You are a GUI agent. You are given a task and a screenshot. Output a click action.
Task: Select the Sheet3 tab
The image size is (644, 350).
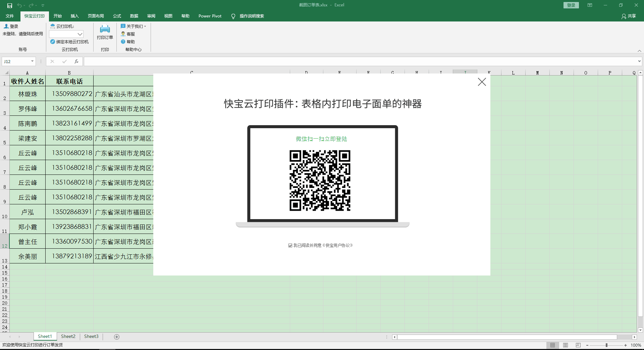click(91, 336)
